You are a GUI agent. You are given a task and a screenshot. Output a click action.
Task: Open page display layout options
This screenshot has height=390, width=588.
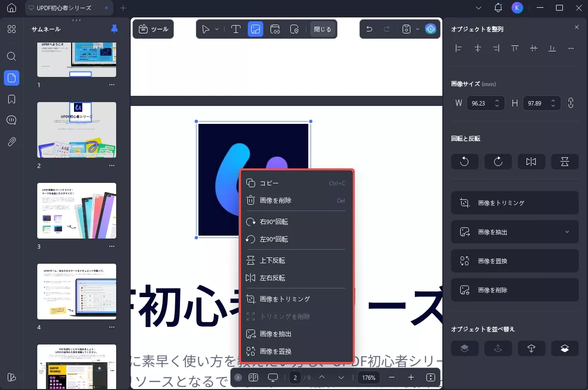(253, 377)
